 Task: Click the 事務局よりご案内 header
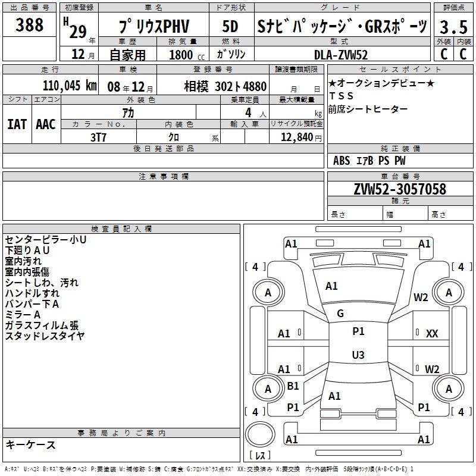click(121, 433)
